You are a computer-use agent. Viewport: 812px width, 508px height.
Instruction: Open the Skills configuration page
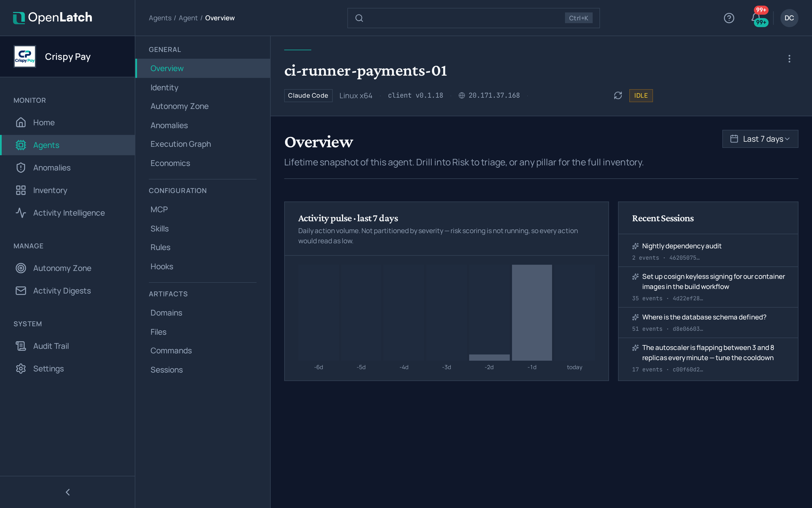[203, 229]
